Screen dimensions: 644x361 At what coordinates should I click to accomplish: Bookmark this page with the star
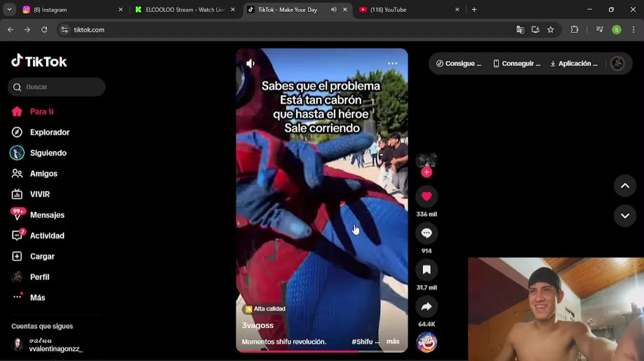pyautogui.click(x=551, y=30)
